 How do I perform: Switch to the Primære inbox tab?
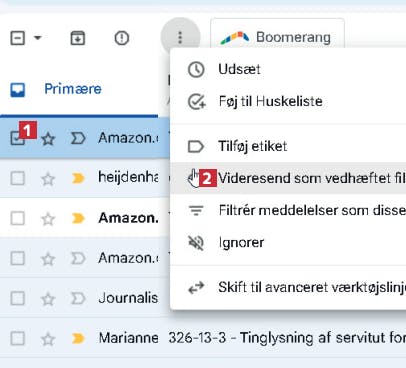pyautogui.click(x=73, y=89)
